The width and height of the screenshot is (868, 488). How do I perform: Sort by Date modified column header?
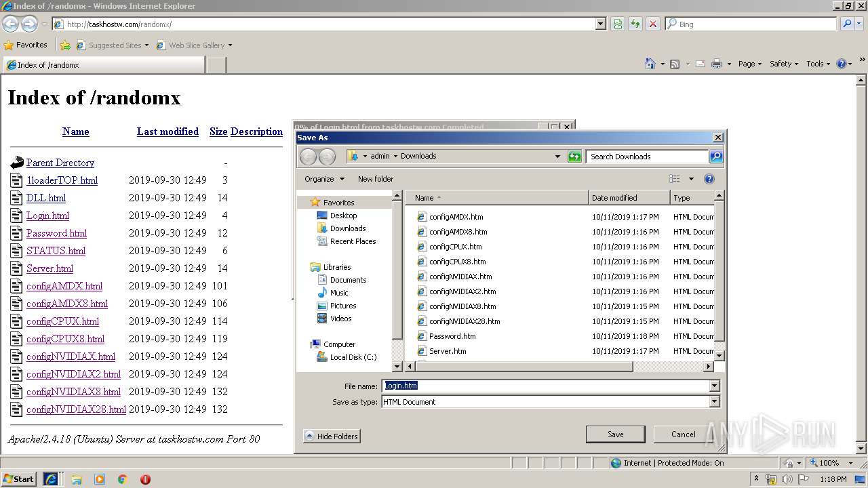(629, 198)
